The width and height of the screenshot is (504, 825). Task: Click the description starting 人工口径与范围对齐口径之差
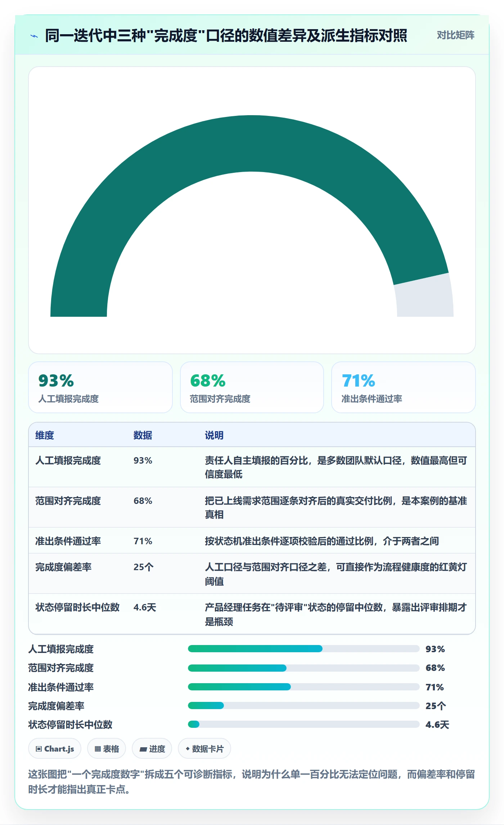click(336, 574)
